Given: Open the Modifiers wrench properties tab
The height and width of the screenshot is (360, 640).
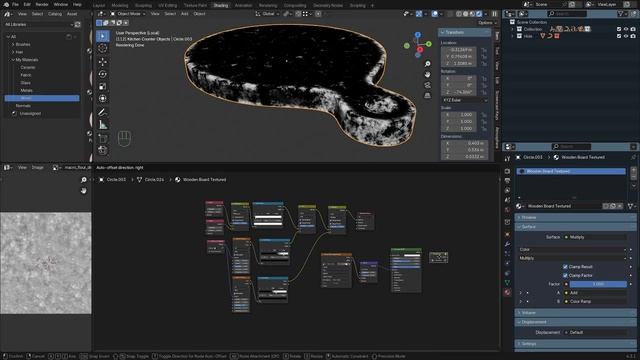Looking at the screenshot, I should (507, 244).
